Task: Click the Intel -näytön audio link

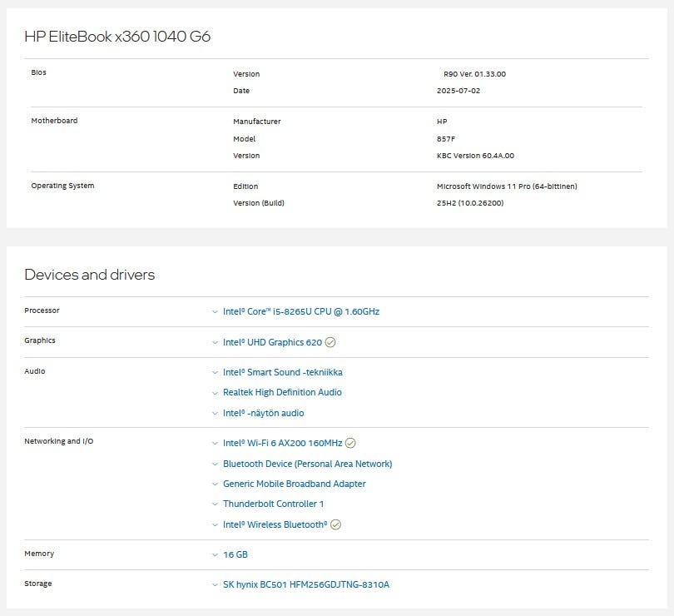Action: click(x=263, y=413)
